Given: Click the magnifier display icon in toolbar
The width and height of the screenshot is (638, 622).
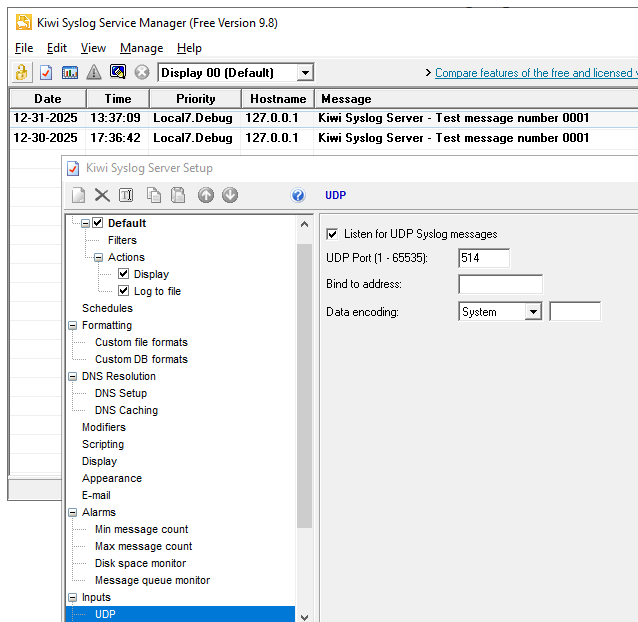Looking at the screenshot, I should click(118, 72).
